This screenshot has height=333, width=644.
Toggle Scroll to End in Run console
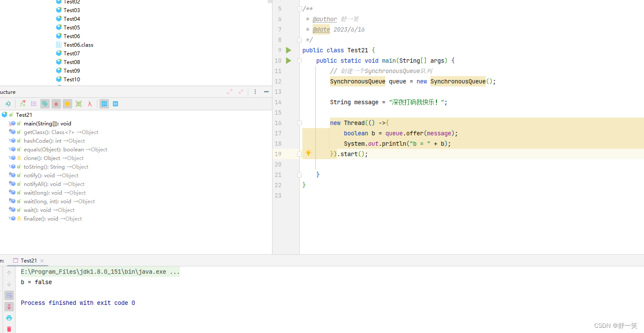pos(9,307)
